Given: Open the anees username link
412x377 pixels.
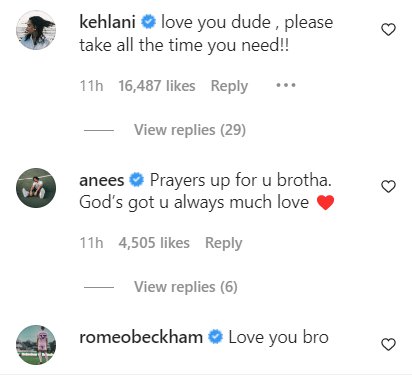Looking at the screenshot, I should pos(102,180).
